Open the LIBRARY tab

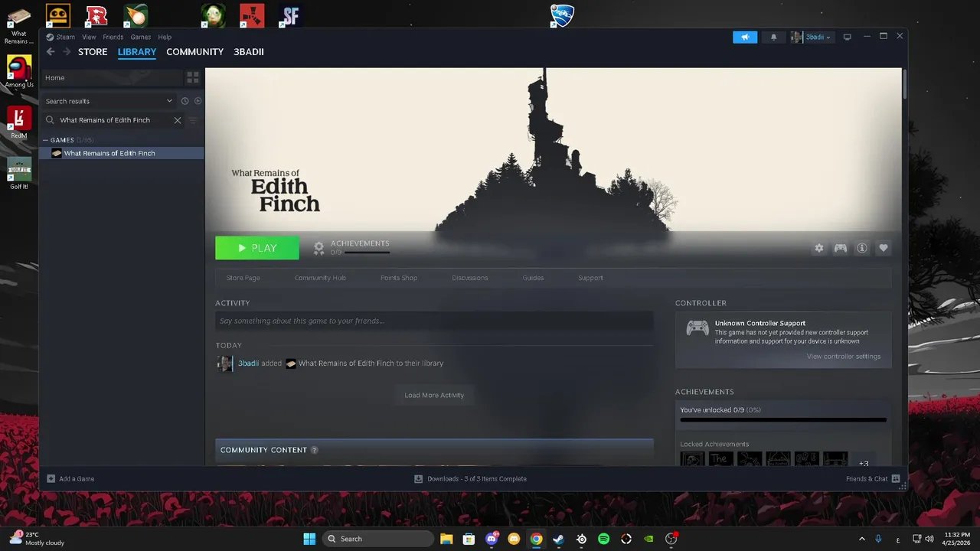pyautogui.click(x=137, y=52)
